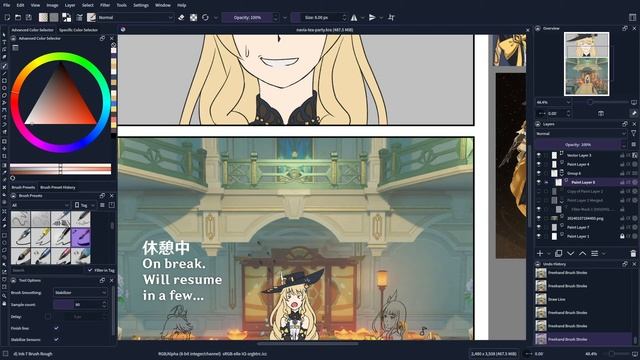
Task: Click the layer filter funnel icon
Action: coord(633,133)
